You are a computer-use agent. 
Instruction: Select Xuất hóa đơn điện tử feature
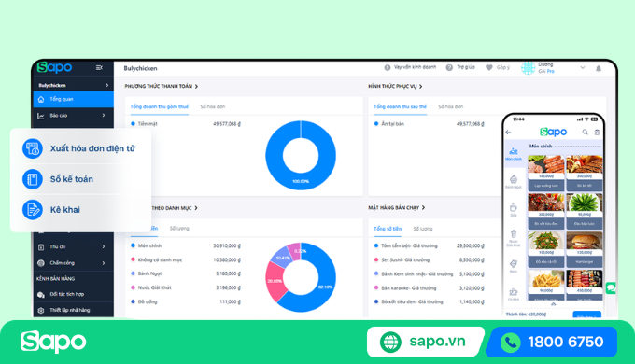click(x=79, y=148)
